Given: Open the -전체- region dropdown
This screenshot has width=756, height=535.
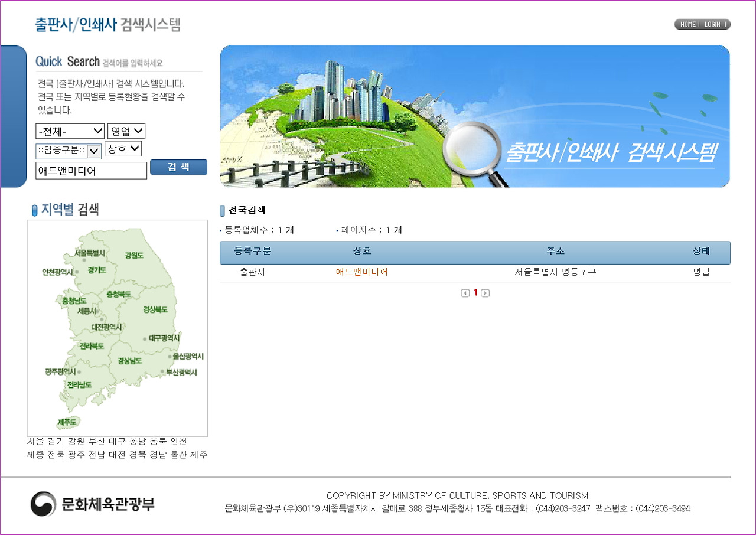Looking at the screenshot, I should (70, 131).
